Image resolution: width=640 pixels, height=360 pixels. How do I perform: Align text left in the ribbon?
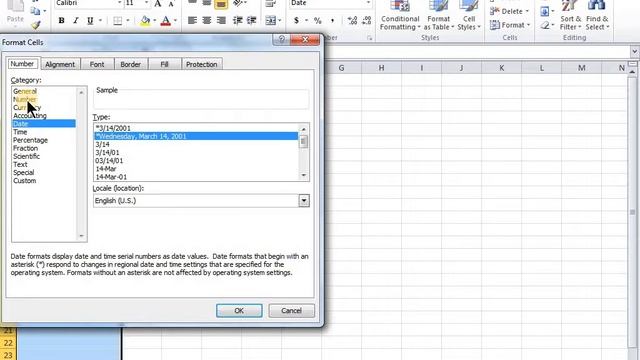tap(192, 20)
